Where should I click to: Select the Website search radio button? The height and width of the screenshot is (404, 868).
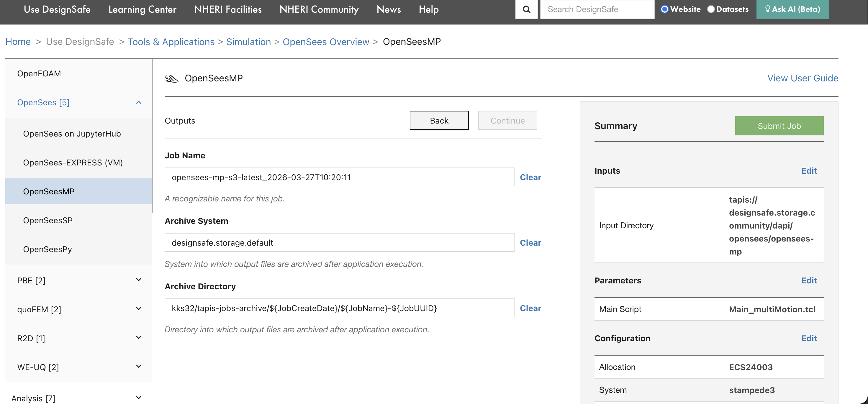click(664, 9)
